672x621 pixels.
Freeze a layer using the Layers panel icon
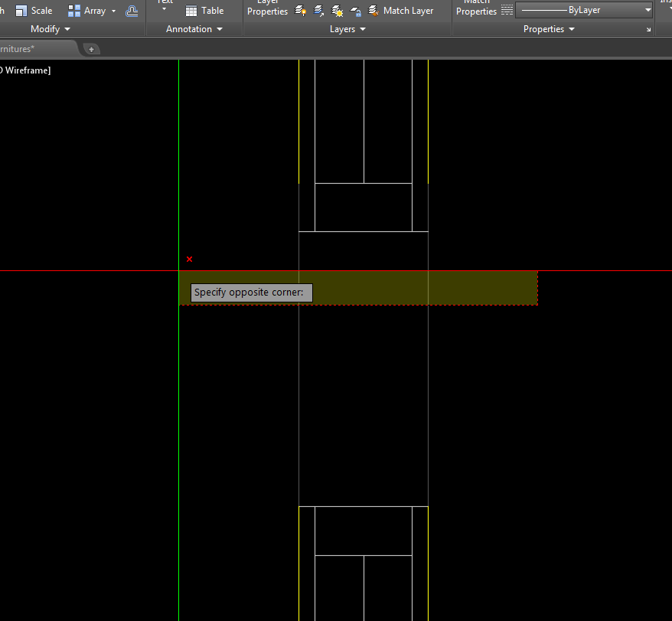pyautogui.click(x=337, y=11)
